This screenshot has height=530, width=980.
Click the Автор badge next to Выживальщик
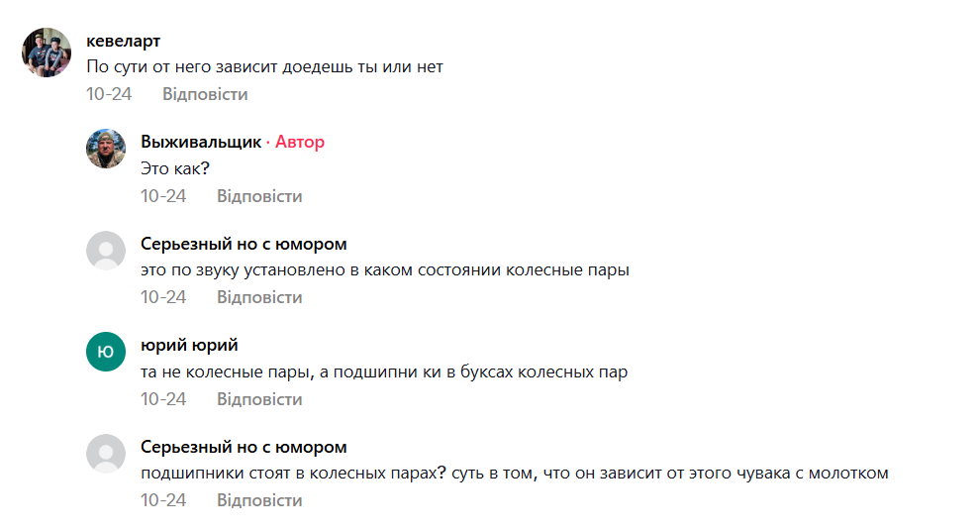[299, 142]
